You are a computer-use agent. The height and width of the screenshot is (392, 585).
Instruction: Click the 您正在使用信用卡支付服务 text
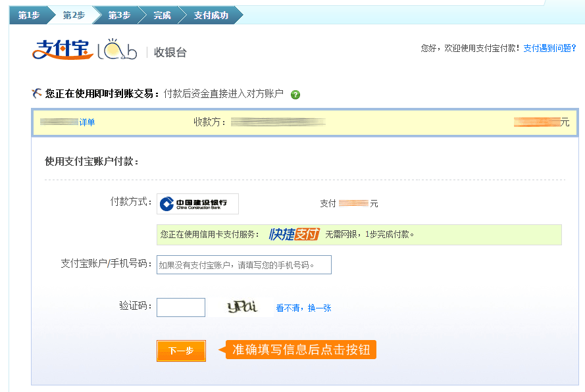pos(209,235)
